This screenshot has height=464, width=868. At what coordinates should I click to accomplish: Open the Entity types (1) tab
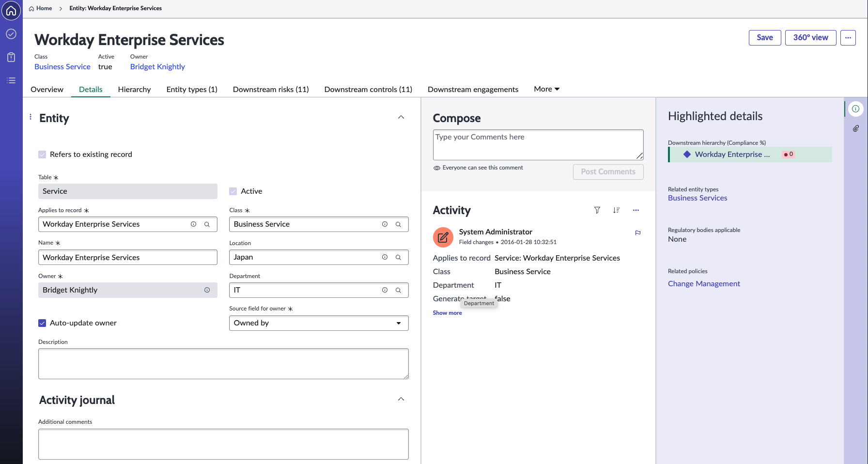192,90
